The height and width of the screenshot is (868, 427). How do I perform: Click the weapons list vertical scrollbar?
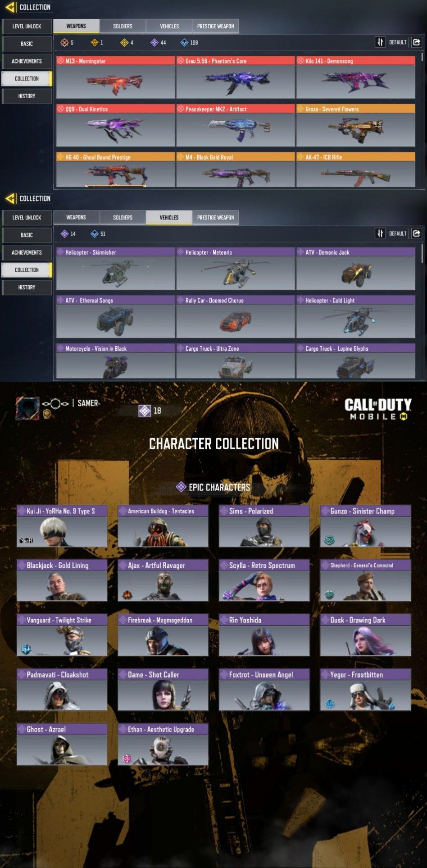coord(422,57)
